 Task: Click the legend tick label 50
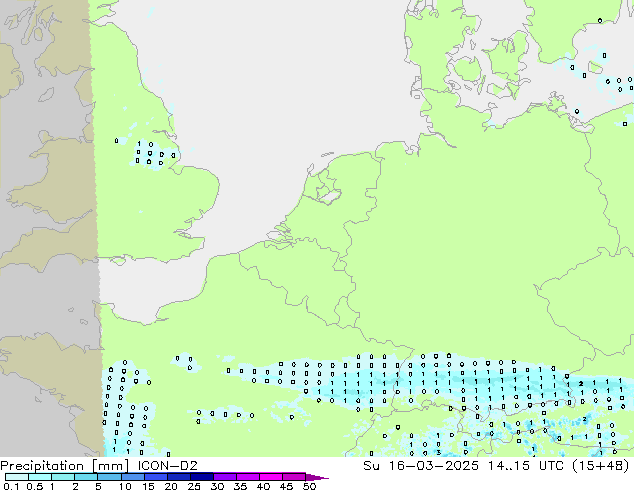coord(309,487)
